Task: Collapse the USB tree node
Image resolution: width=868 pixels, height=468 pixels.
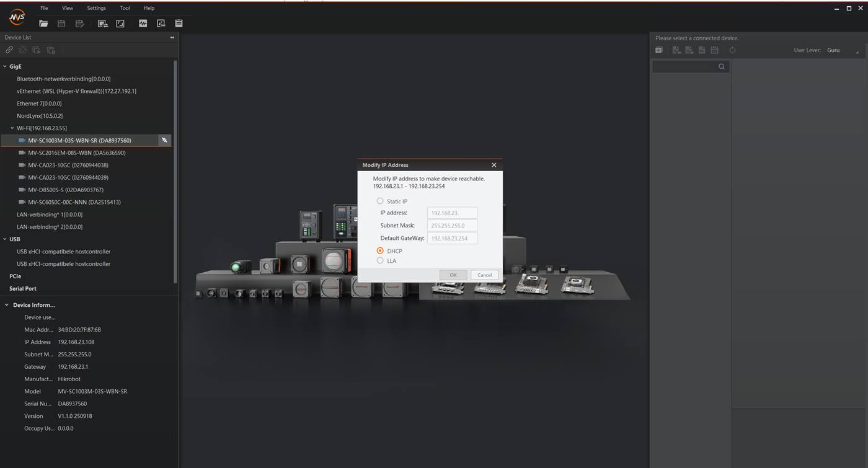Action: (x=5, y=239)
